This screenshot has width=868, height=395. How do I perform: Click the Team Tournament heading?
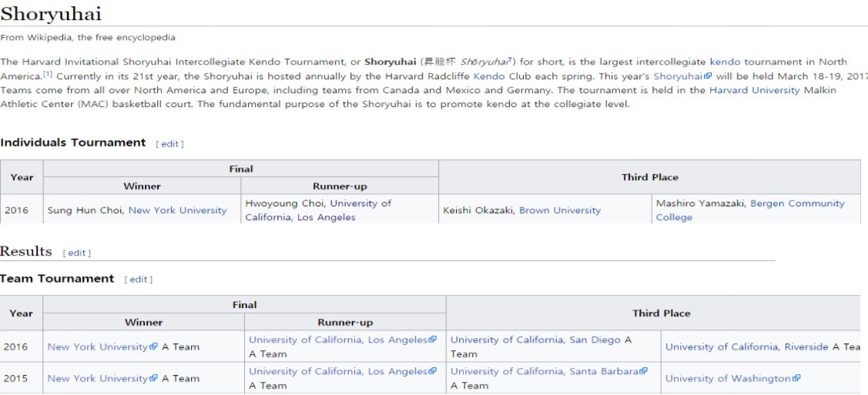(57, 278)
